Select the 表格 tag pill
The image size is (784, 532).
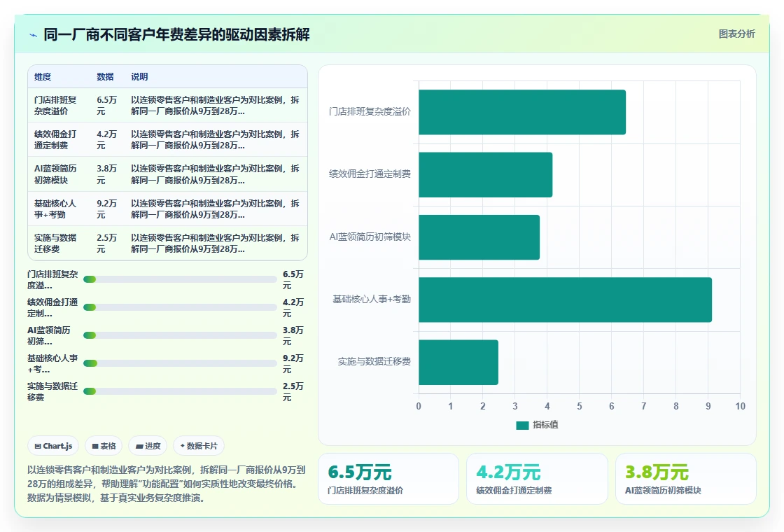point(104,446)
